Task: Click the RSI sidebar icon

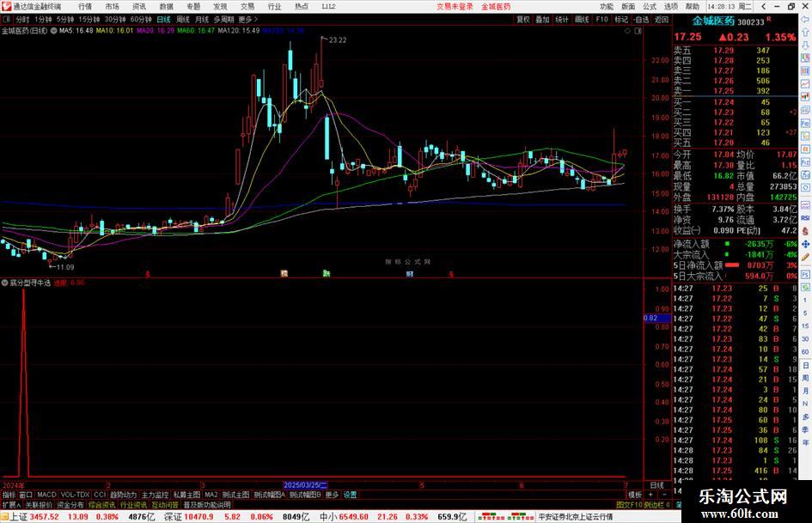Action: [x=805, y=218]
